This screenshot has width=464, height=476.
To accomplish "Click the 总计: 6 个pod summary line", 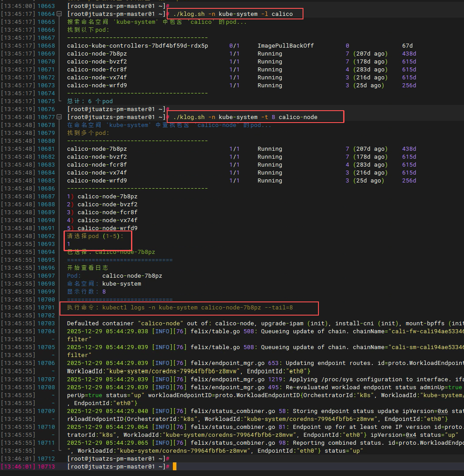I will [x=90, y=101].
